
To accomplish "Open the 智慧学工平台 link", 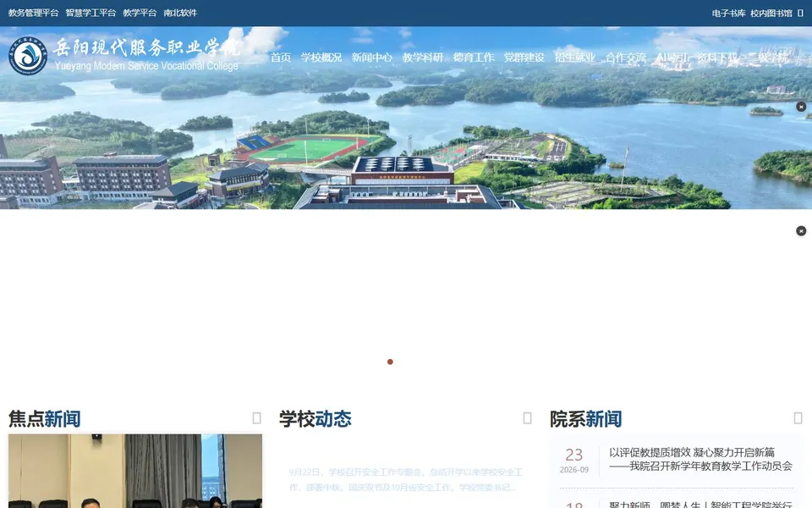I will tap(91, 13).
